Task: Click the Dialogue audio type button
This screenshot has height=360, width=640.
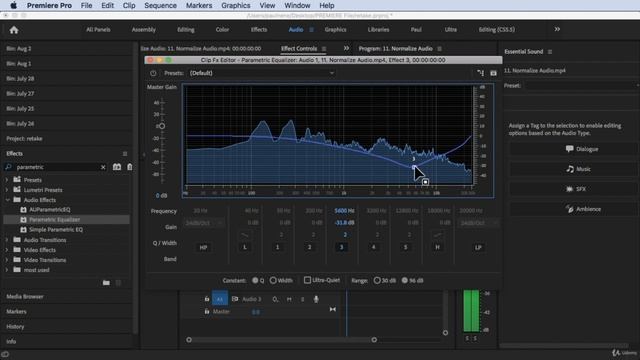Action: [x=582, y=149]
